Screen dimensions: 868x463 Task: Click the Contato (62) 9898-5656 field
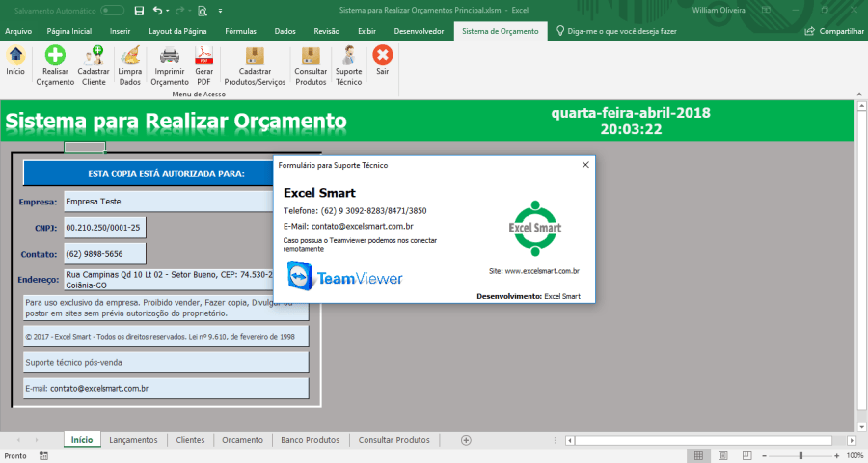coord(105,254)
